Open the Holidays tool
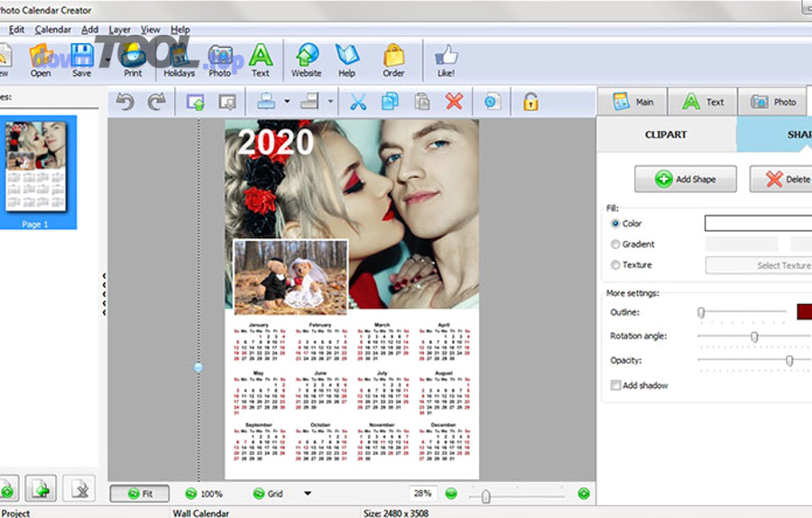Screen dimensions: 812x518 [x=180, y=60]
